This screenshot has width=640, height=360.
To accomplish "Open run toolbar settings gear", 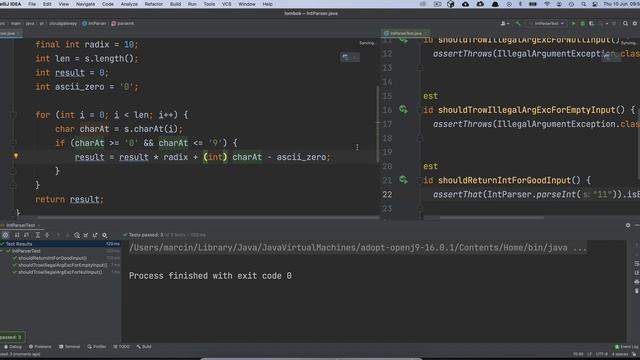I will pyautogui.click(x=105, y=235).
